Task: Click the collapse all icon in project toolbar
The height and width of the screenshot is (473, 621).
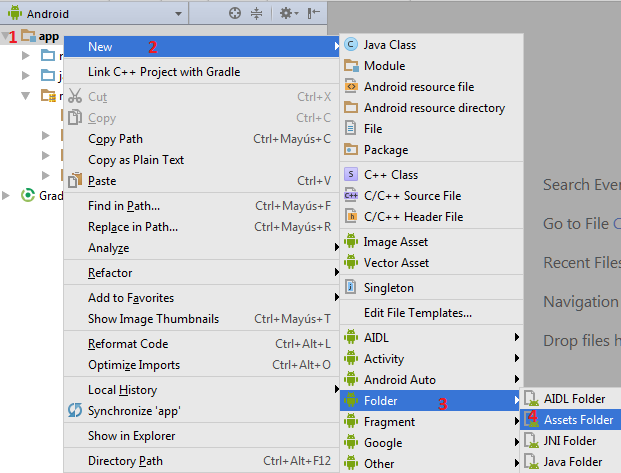Action: tap(256, 14)
